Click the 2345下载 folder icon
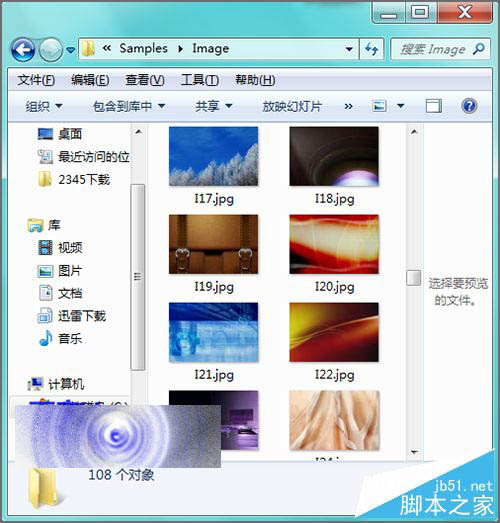 click(45, 179)
